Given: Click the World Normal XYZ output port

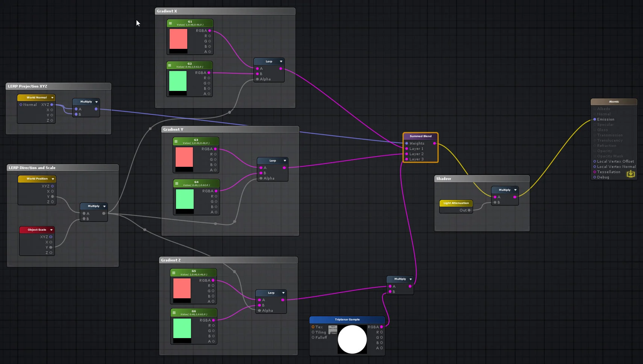Looking at the screenshot, I should pos(52,105).
